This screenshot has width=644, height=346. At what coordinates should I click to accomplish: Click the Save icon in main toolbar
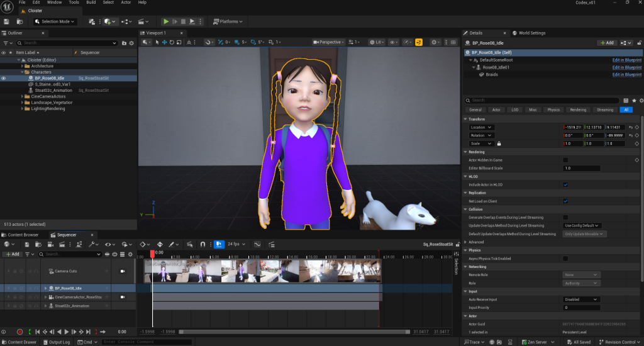[6, 21]
